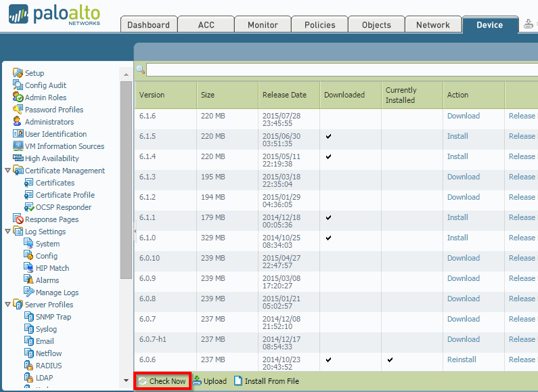The height and width of the screenshot is (392, 538).
Task: Click the Response Pages icon
Action: (18, 219)
